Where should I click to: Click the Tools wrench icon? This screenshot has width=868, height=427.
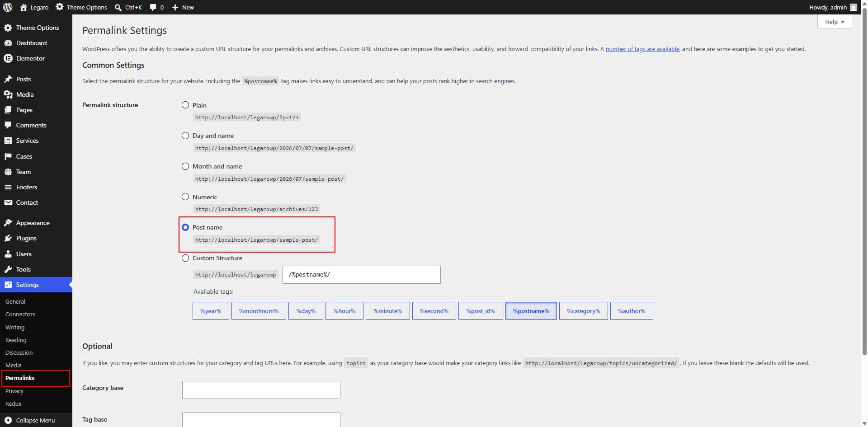pyautogui.click(x=8, y=269)
